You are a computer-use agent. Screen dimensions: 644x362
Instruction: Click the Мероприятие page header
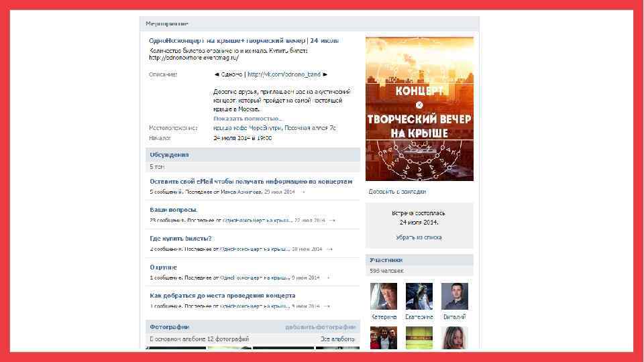(x=167, y=24)
